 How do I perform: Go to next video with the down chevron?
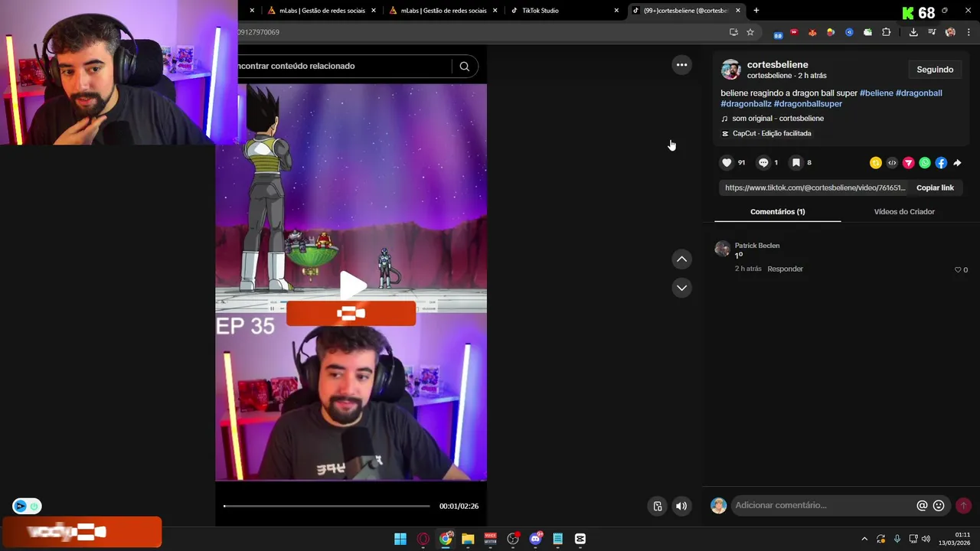point(681,288)
